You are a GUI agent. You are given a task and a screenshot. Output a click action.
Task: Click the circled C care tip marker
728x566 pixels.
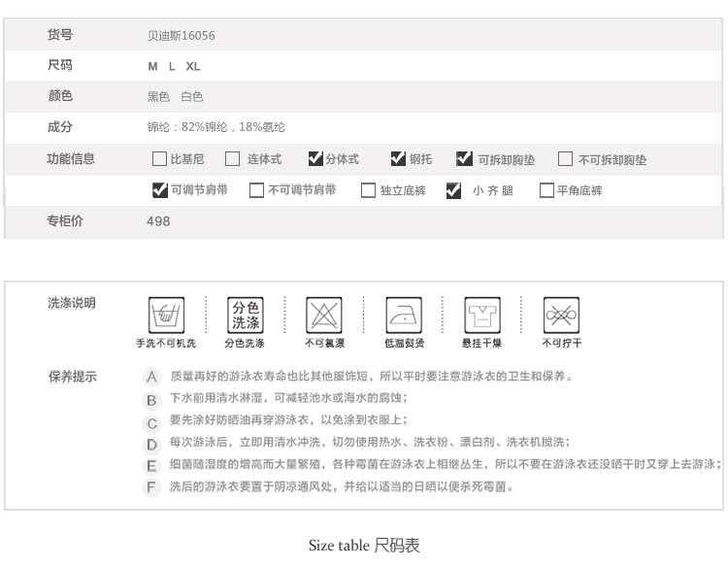[x=151, y=423]
